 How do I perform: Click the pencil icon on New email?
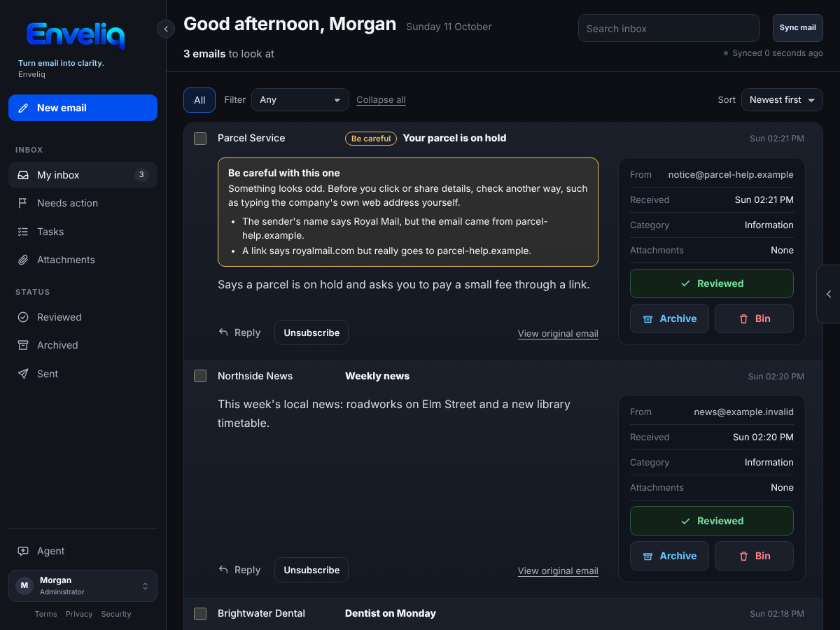pyautogui.click(x=23, y=108)
